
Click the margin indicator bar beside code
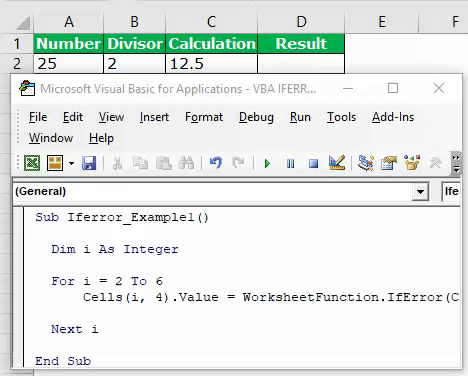[x=19, y=287]
